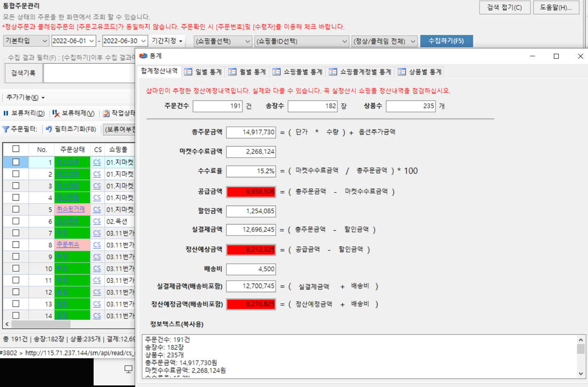The width and height of the screenshot is (588, 387).
Task: Maximize the 통계 window
Action: (556, 56)
